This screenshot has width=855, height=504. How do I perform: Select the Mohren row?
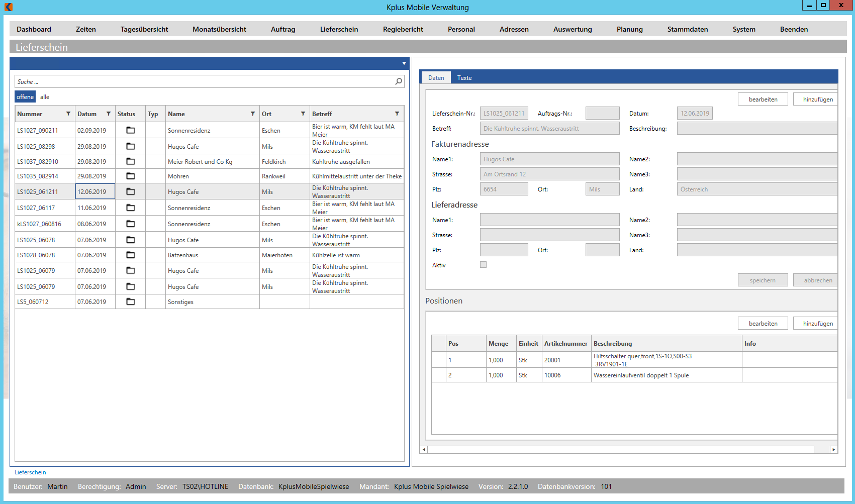[x=210, y=176]
